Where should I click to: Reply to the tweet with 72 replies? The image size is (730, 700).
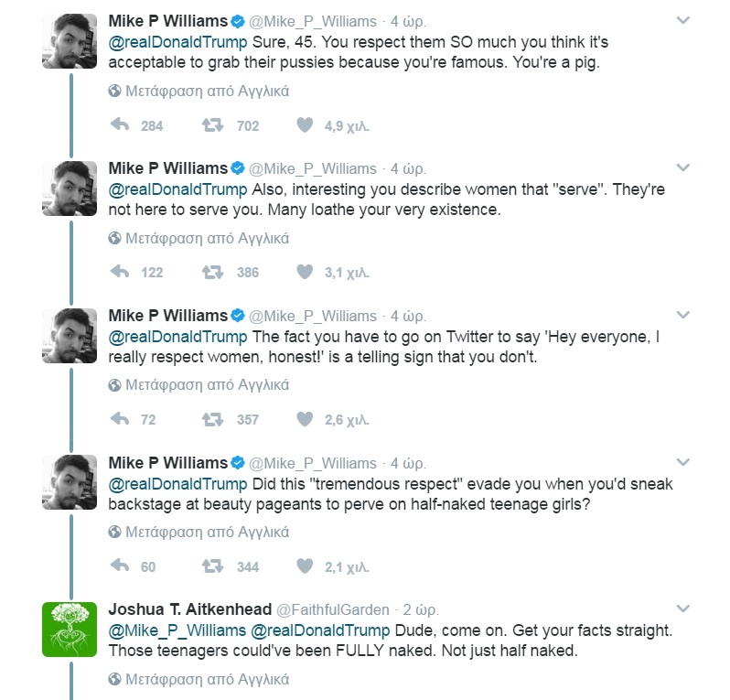[120, 419]
